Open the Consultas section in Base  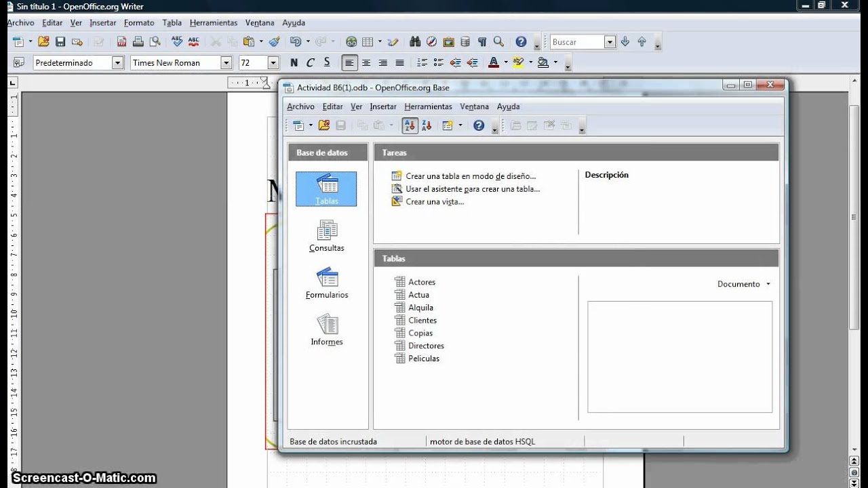(327, 236)
